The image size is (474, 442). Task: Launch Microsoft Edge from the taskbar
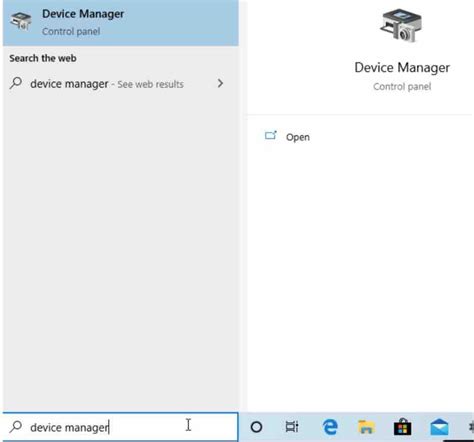330,427
